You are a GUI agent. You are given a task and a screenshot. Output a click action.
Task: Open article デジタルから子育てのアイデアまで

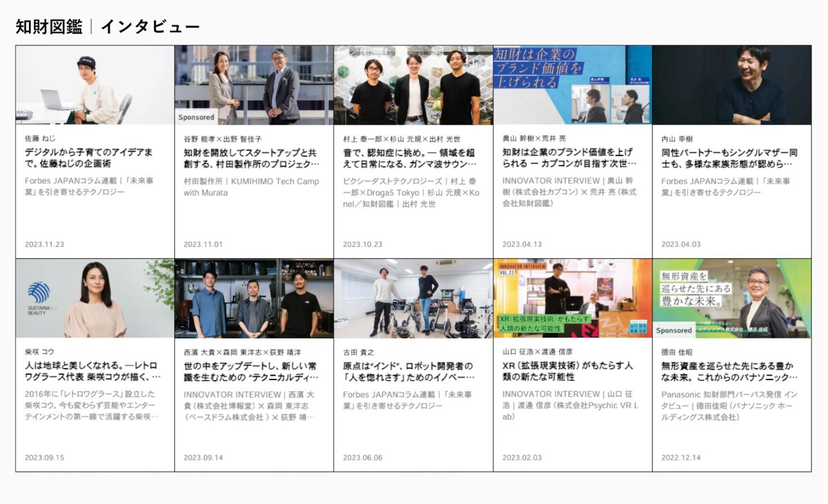point(89,158)
